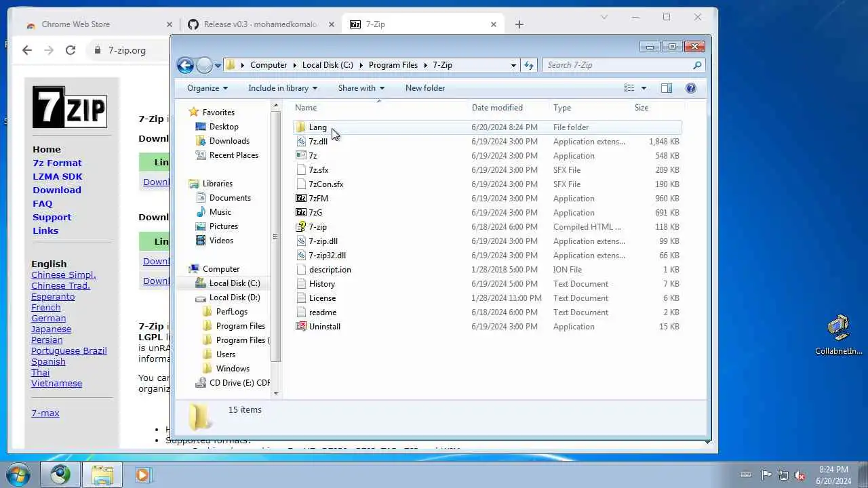
Task: Select the 7z.dll file icon
Action: coord(301,142)
